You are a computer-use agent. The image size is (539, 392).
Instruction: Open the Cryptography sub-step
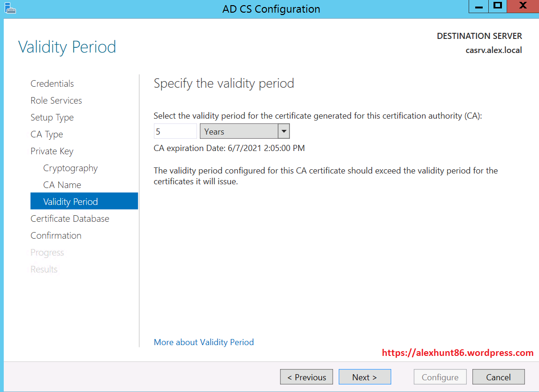(x=70, y=168)
